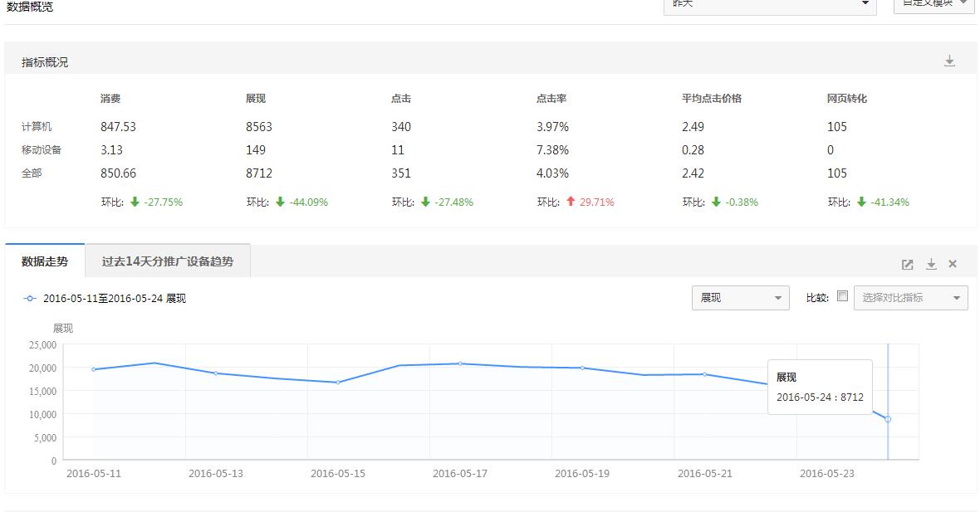This screenshot has width=980, height=512.
Task: Click the 点击 column header
Action: [401, 99]
